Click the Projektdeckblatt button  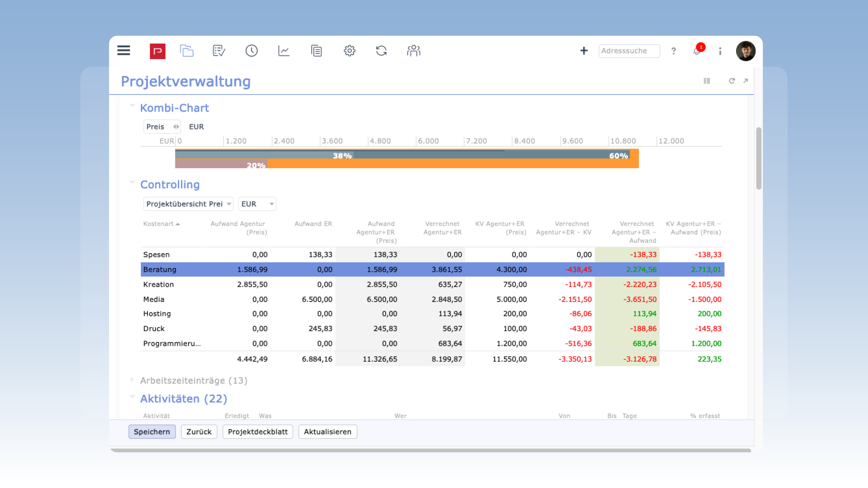pyautogui.click(x=257, y=432)
